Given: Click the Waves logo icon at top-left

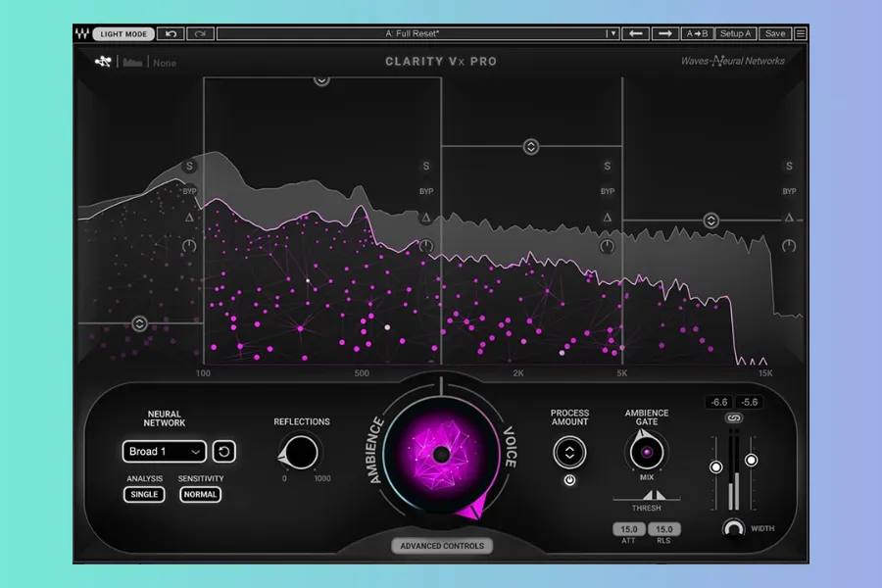Looking at the screenshot, I should 82,33.
